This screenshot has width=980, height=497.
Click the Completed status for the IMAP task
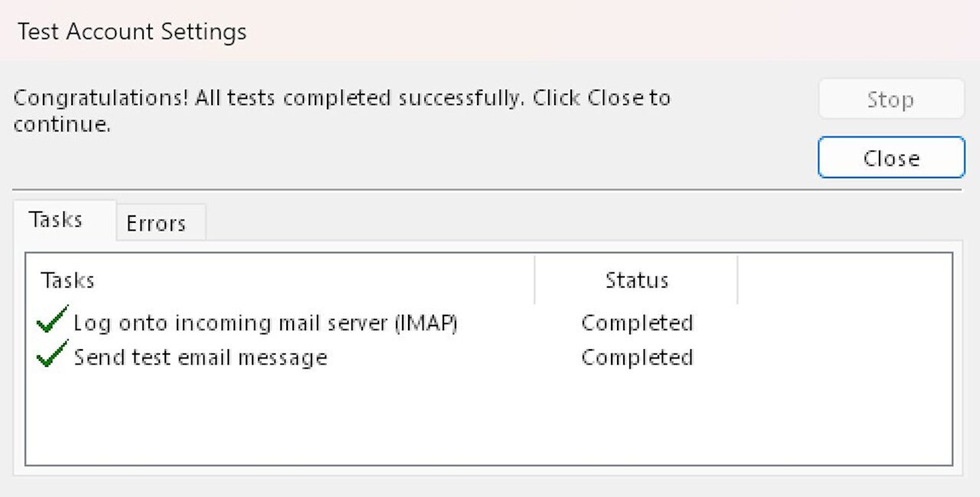click(638, 322)
